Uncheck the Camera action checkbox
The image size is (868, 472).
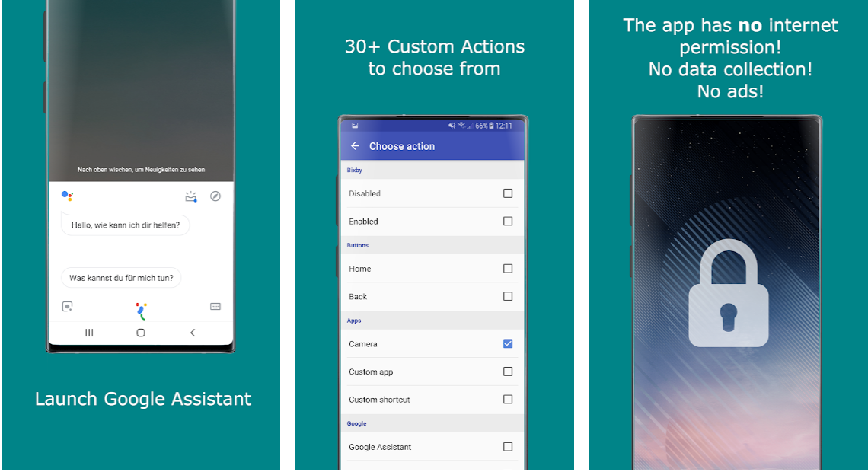coord(508,344)
